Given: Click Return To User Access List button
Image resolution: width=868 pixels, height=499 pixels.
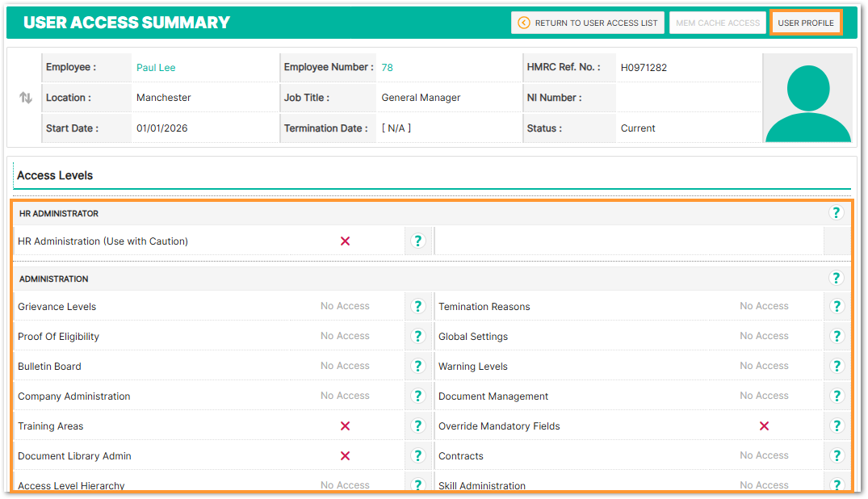Looking at the screenshot, I should tap(587, 23).
